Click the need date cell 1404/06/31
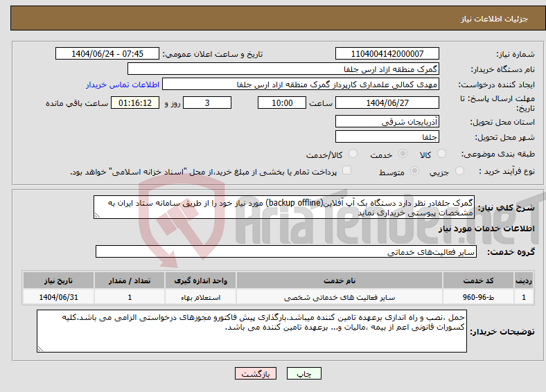Screen dimensions: 546x392 (58, 297)
